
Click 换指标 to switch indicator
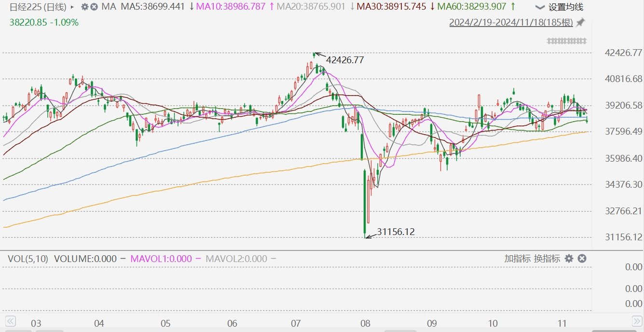coord(547,258)
